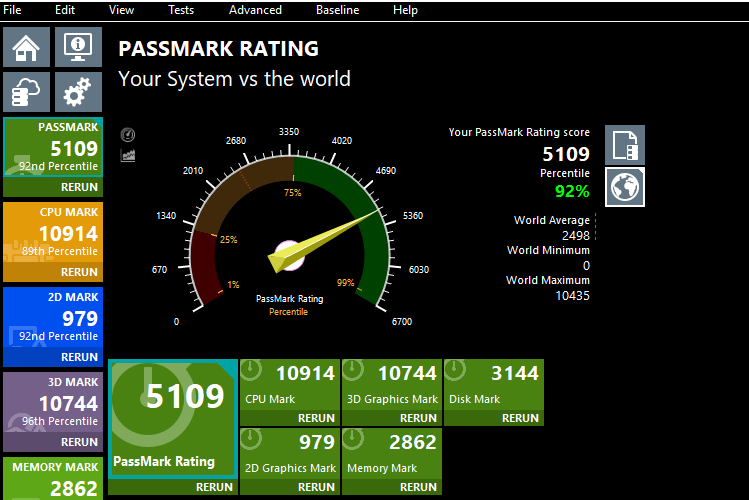Open the Edit menu

pos(65,10)
